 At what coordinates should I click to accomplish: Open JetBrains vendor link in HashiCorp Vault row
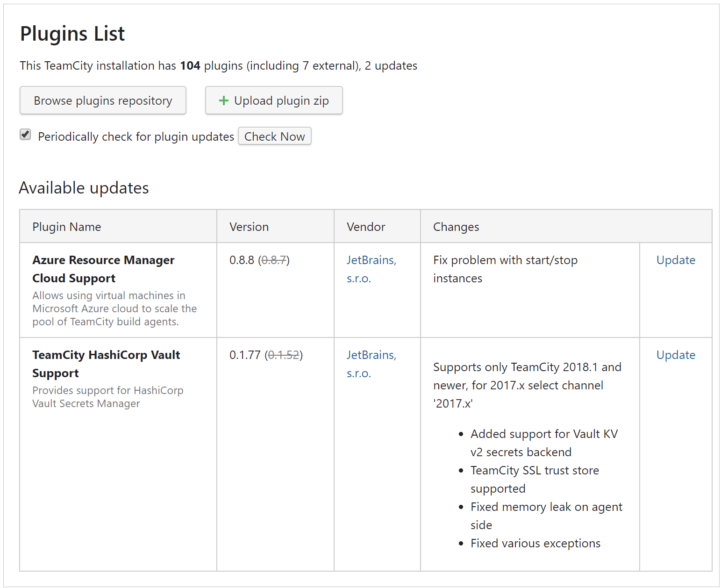click(371, 364)
